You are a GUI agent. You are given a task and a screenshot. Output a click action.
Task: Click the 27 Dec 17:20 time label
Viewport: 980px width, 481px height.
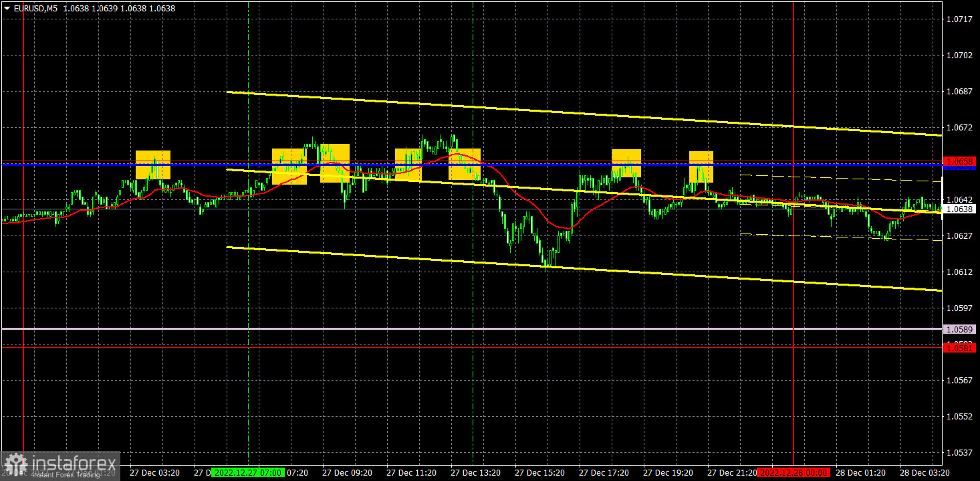tap(604, 472)
